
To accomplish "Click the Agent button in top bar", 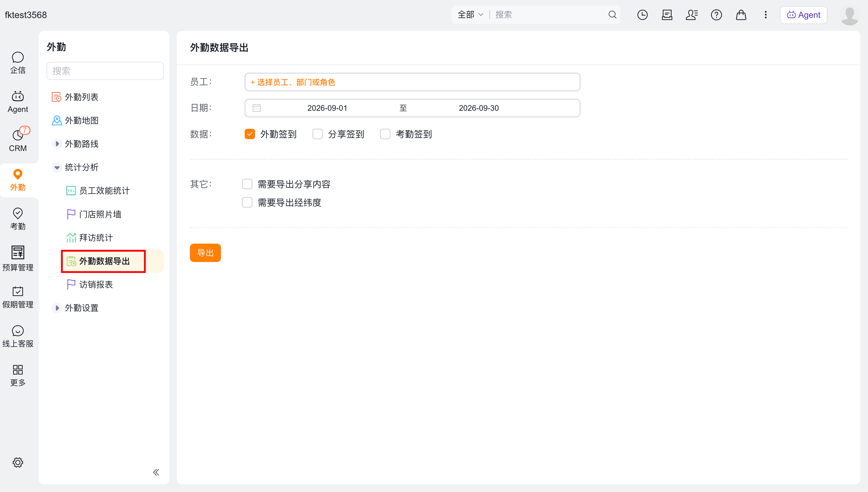I will coord(804,15).
